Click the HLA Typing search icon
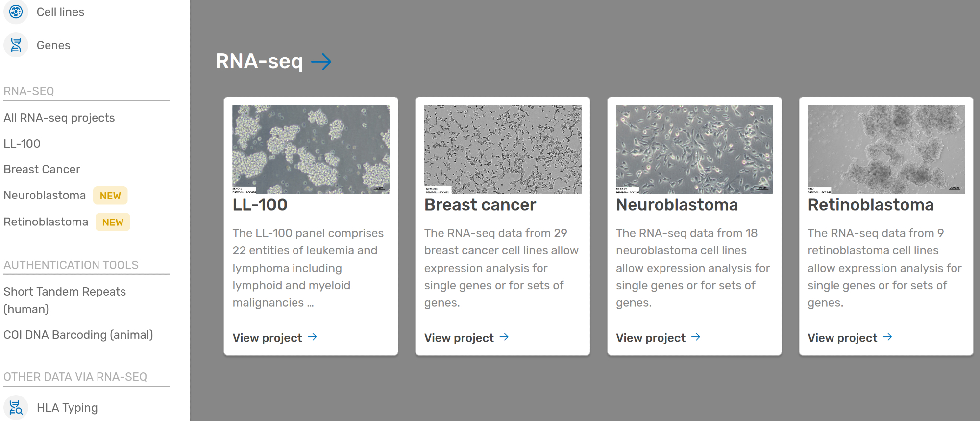Screen dimensions: 980x421 click(x=16, y=407)
